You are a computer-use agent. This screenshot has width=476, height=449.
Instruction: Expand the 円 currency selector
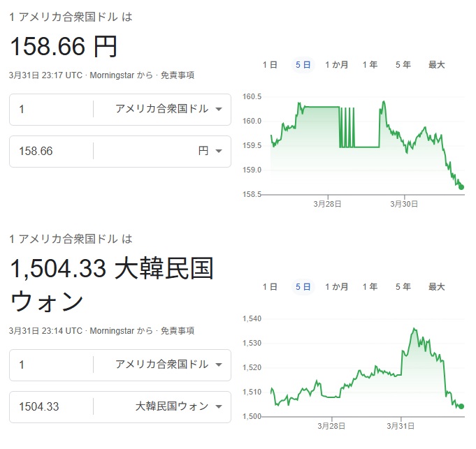[x=210, y=151]
